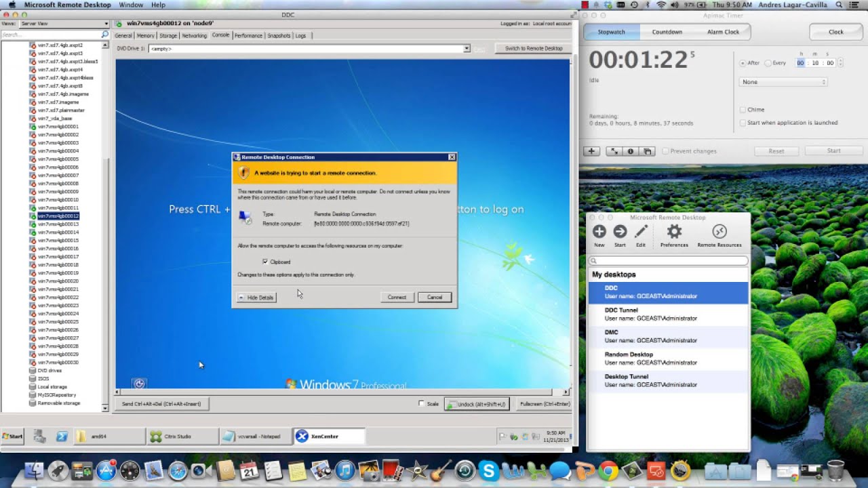Select Random Desktop in My desktops list
Viewport: 868px width, 488px height.
click(668, 359)
